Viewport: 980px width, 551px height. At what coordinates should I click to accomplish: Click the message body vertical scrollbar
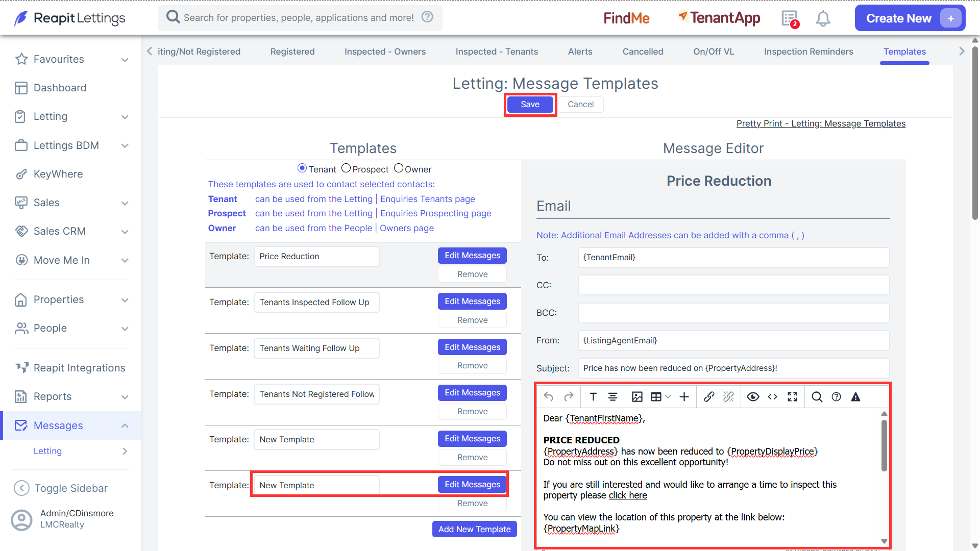884,445
